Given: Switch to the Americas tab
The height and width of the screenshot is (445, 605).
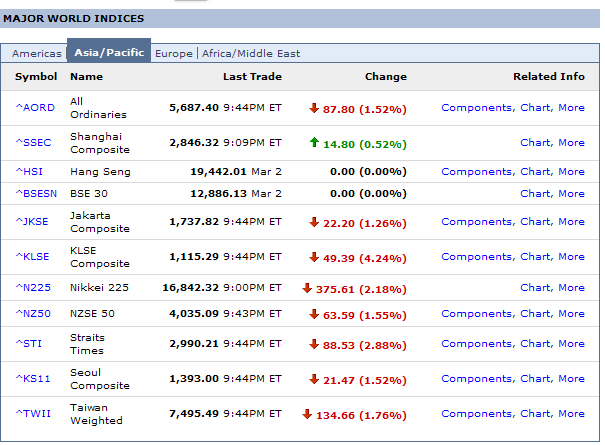Looking at the screenshot, I should pyautogui.click(x=36, y=53).
